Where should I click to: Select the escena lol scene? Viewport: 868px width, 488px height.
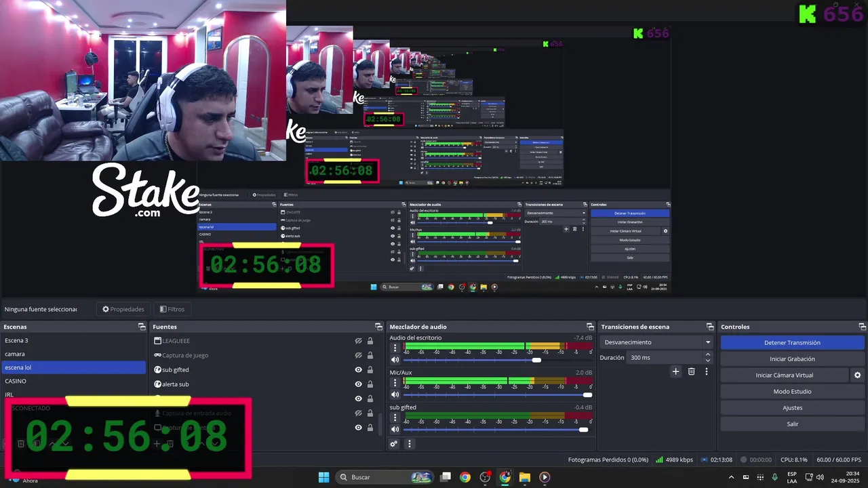(x=73, y=367)
